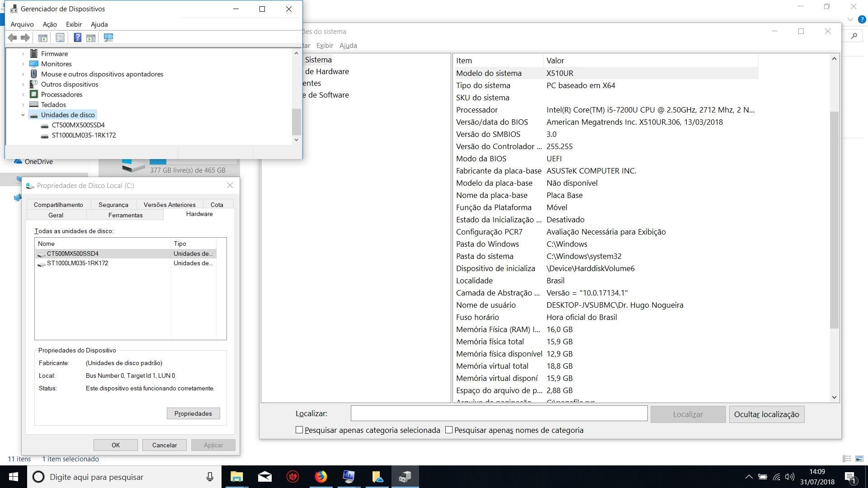Click the back arrow in Device Manager toolbar
Viewport: 868px width, 488px height.
[13, 38]
